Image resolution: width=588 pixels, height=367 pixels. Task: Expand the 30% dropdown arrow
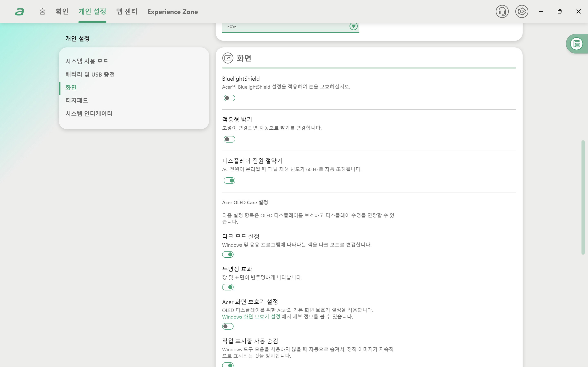tap(353, 26)
